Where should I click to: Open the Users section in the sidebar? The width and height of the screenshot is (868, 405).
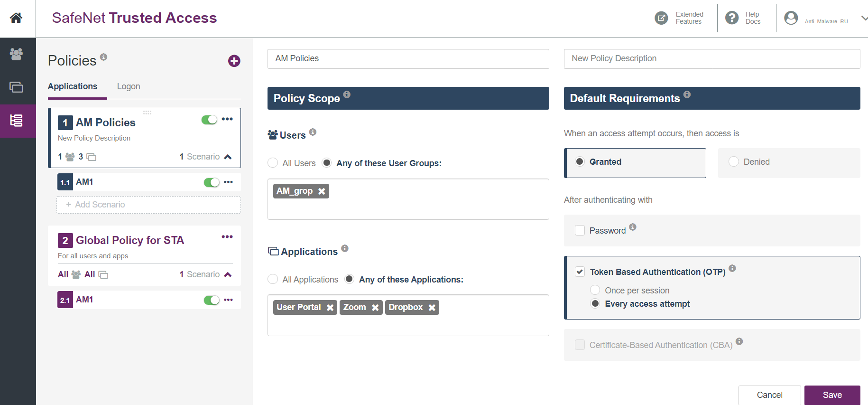[x=16, y=54]
